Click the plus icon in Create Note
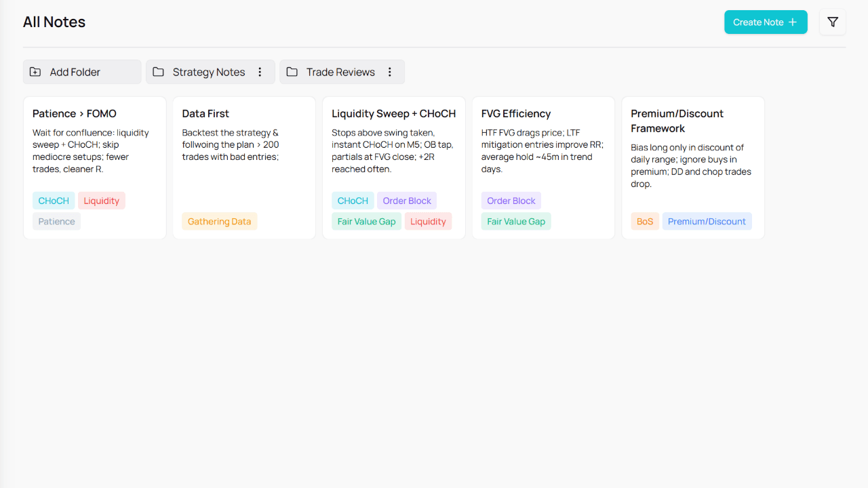Viewport: 868px width, 488px height. [x=793, y=22]
